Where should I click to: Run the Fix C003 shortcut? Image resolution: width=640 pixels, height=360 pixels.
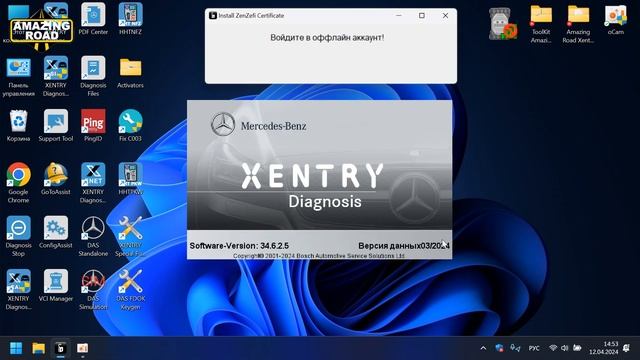point(130,126)
